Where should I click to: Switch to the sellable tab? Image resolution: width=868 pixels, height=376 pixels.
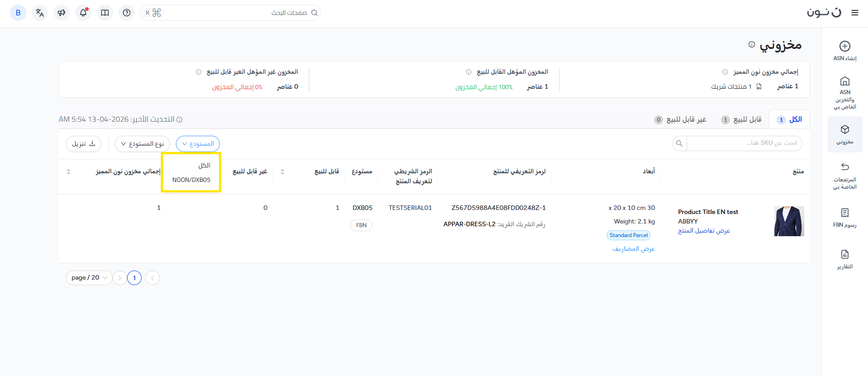coord(741,119)
